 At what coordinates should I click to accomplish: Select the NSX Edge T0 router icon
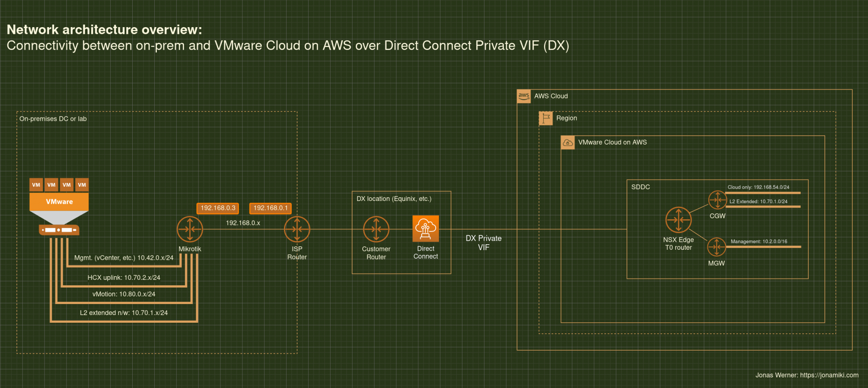(x=678, y=220)
